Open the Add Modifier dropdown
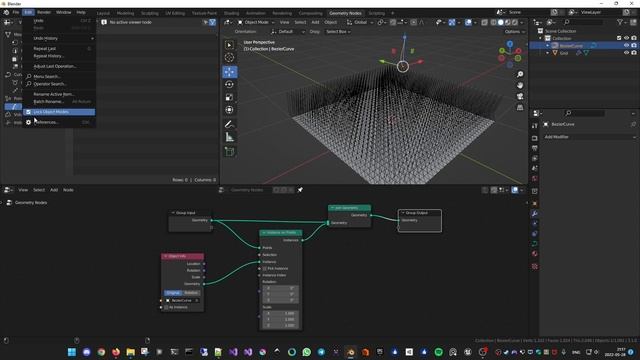Screen dimensions: 640x360 point(590,137)
